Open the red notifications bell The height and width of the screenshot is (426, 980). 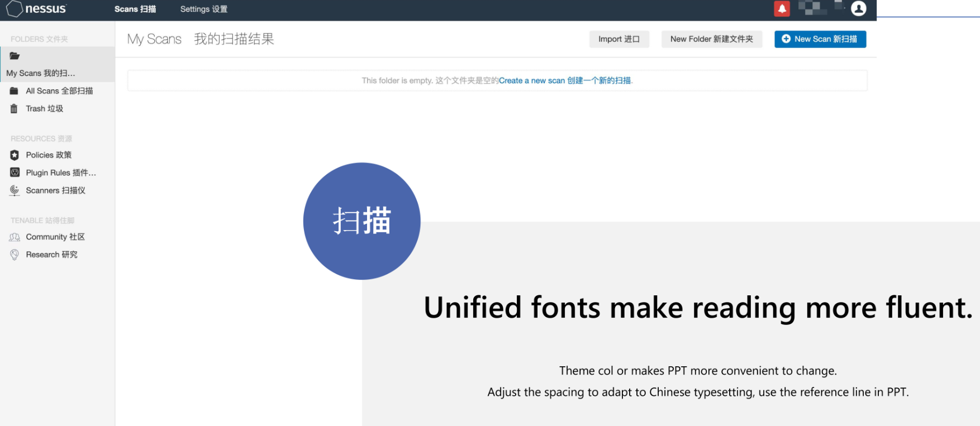[x=782, y=8]
